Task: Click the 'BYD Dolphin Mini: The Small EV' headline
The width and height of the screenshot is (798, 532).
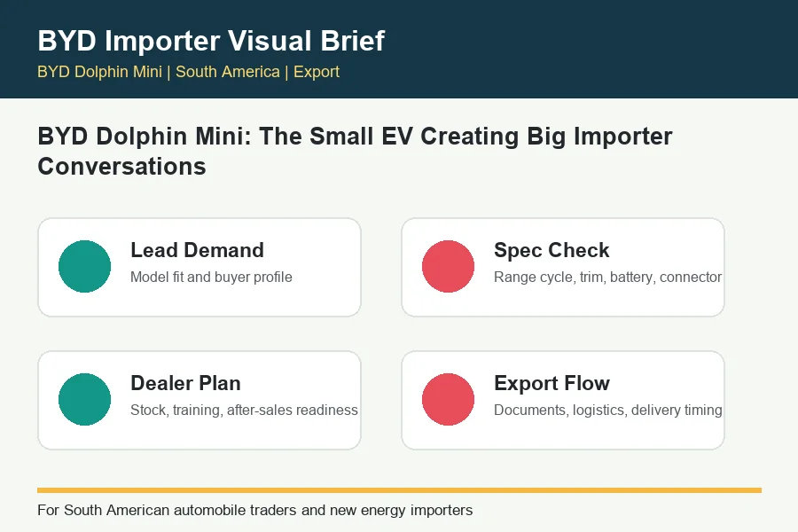Action: (x=355, y=152)
